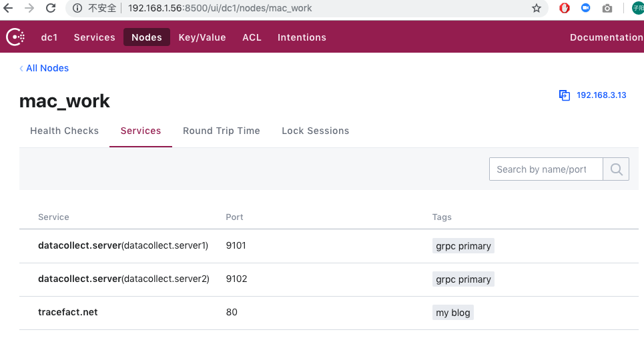
Task: Open the tracefact.net service
Action: 68,312
